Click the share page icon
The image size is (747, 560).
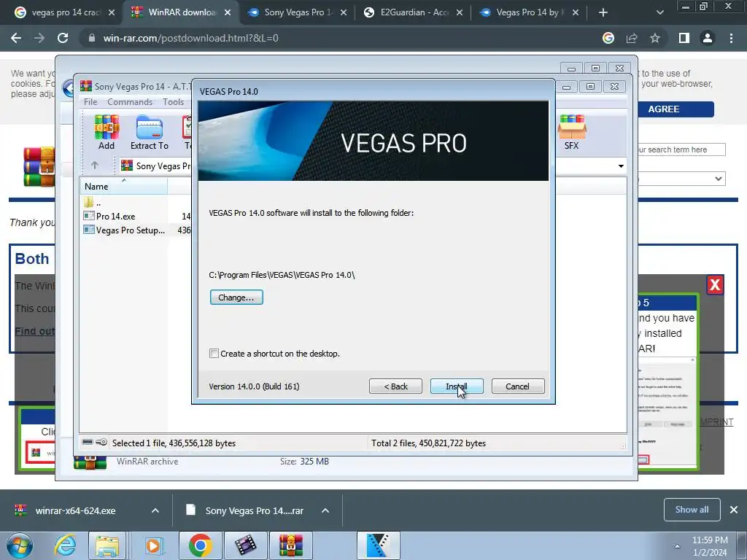(632, 38)
